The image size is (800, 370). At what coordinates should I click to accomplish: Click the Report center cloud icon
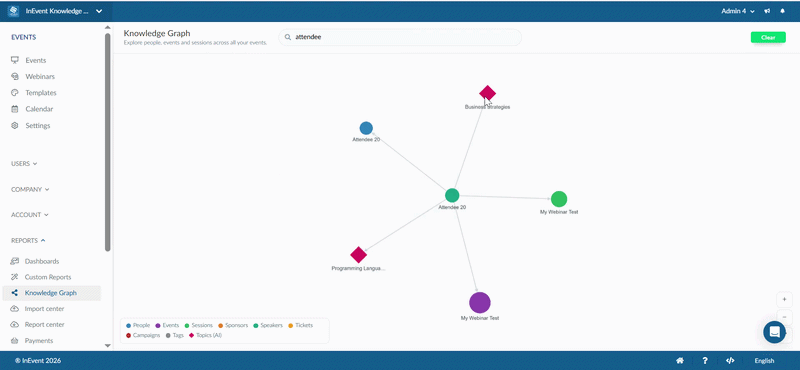click(14, 325)
